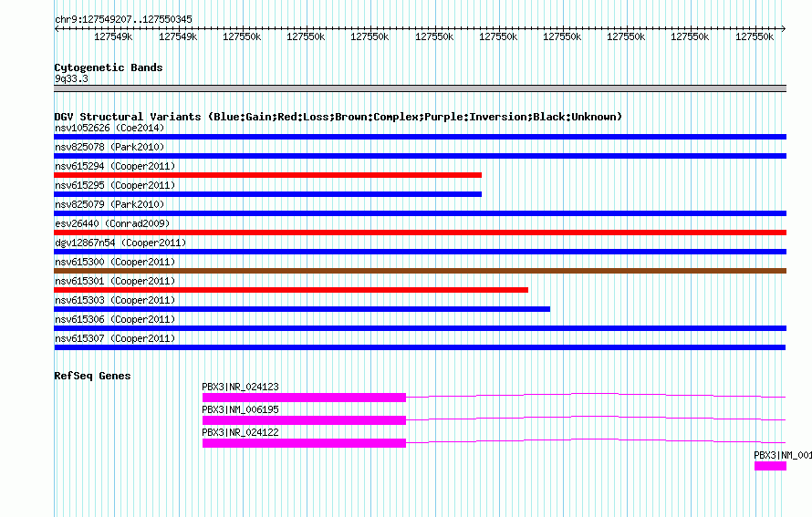The image size is (812, 517).
Task: Click the nsv615300 (Cooper2011) label
Action: [115, 262]
